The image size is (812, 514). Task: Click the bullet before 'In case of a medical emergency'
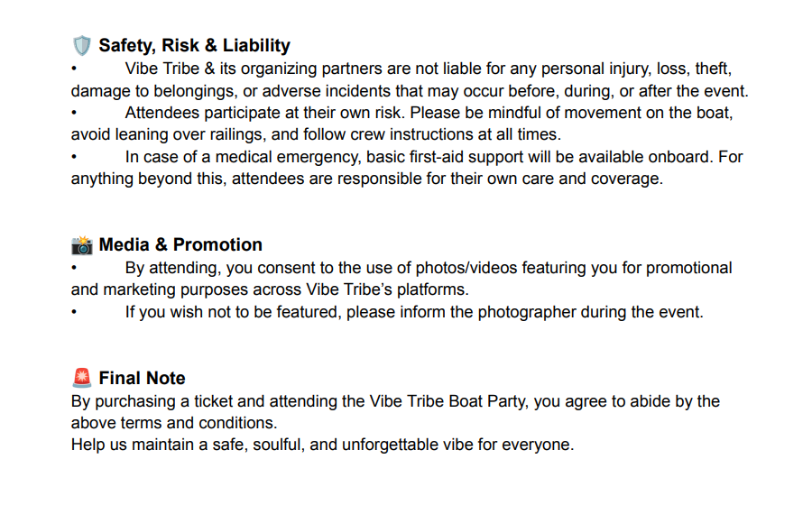pos(74,157)
